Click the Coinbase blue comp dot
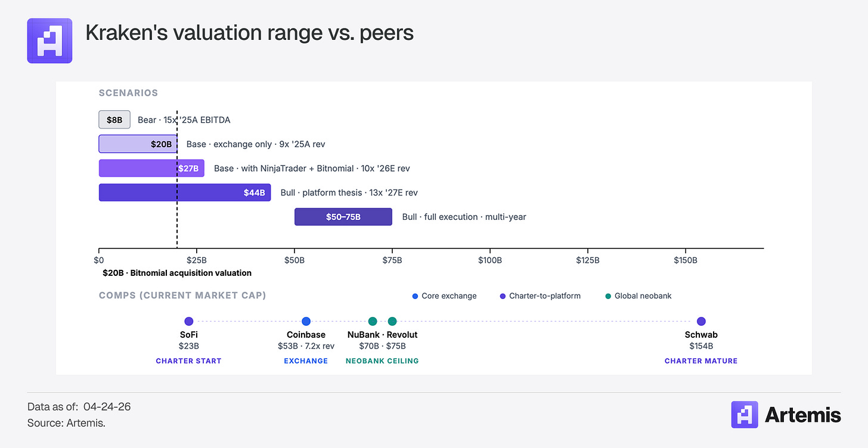 306,321
